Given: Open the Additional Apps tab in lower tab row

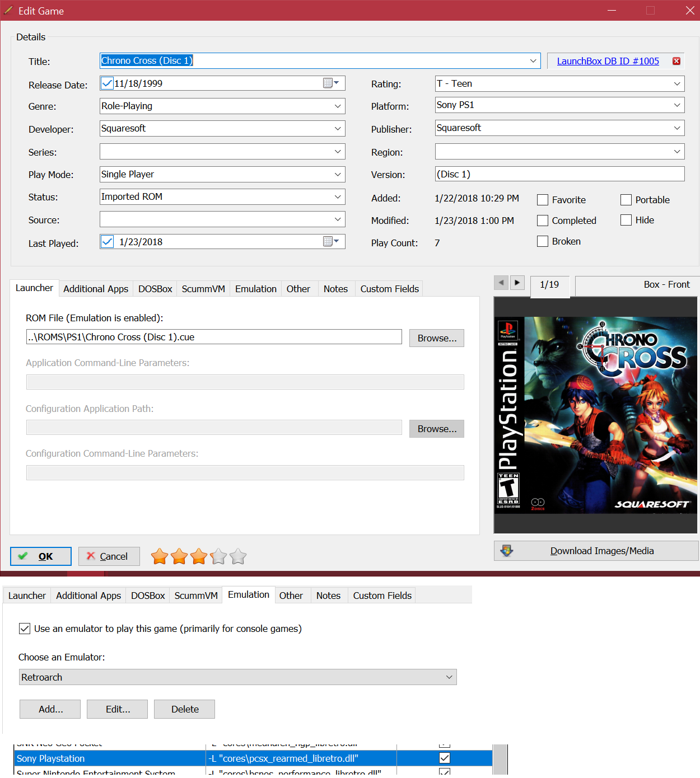Looking at the screenshot, I should coord(88,596).
